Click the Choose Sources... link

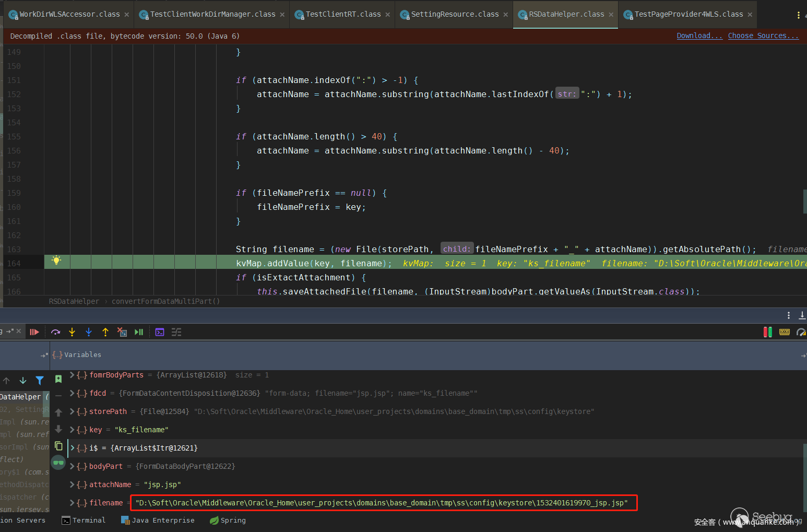coord(763,36)
